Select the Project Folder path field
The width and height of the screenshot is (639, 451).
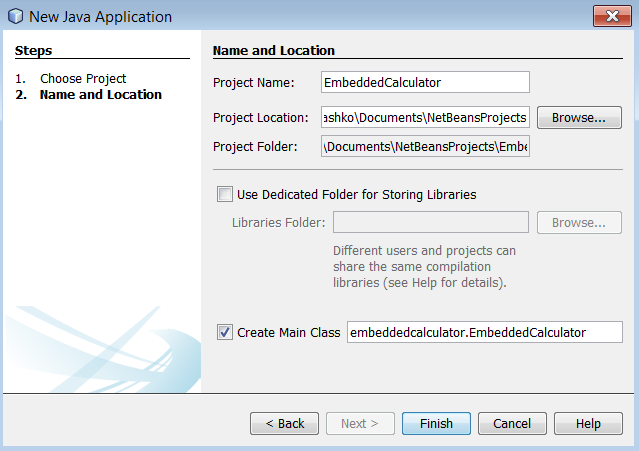[x=425, y=147]
